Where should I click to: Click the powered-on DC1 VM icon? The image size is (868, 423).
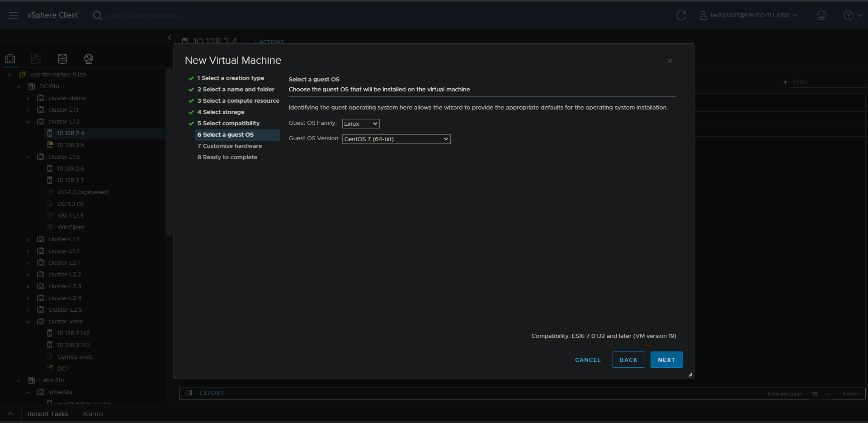(x=50, y=368)
